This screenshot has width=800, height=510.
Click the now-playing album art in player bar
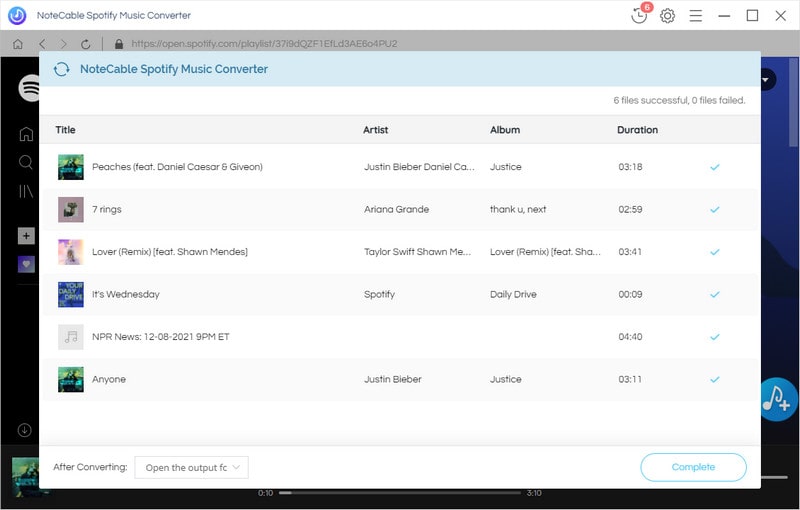click(x=26, y=477)
